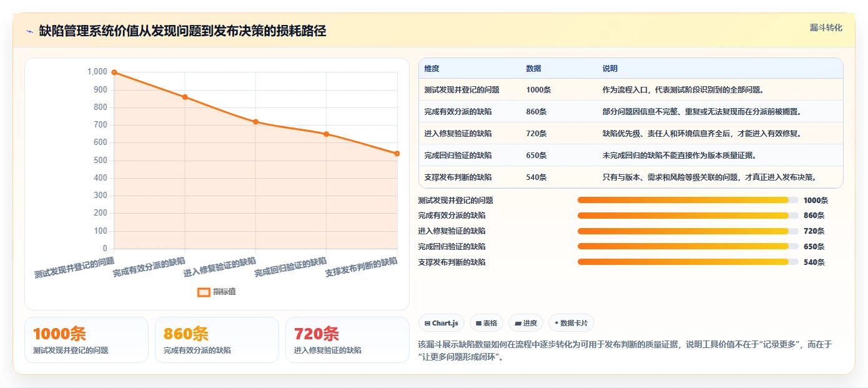Click the 540条 table value
This screenshot has width=868, height=388.
(536, 177)
